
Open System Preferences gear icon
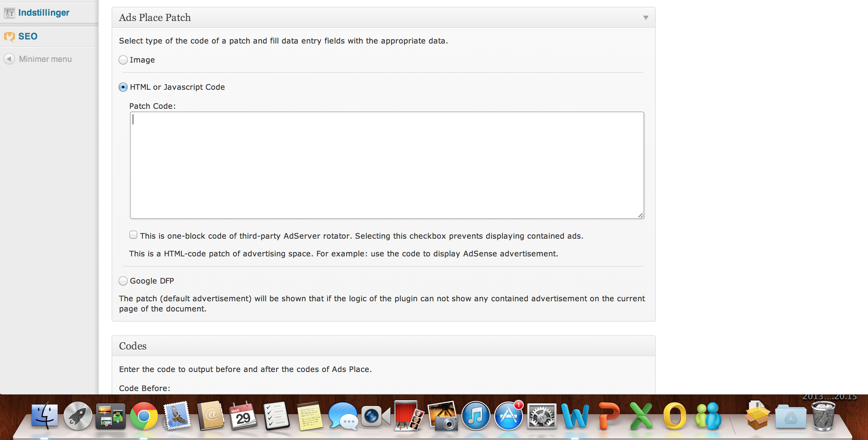pyautogui.click(x=541, y=416)
